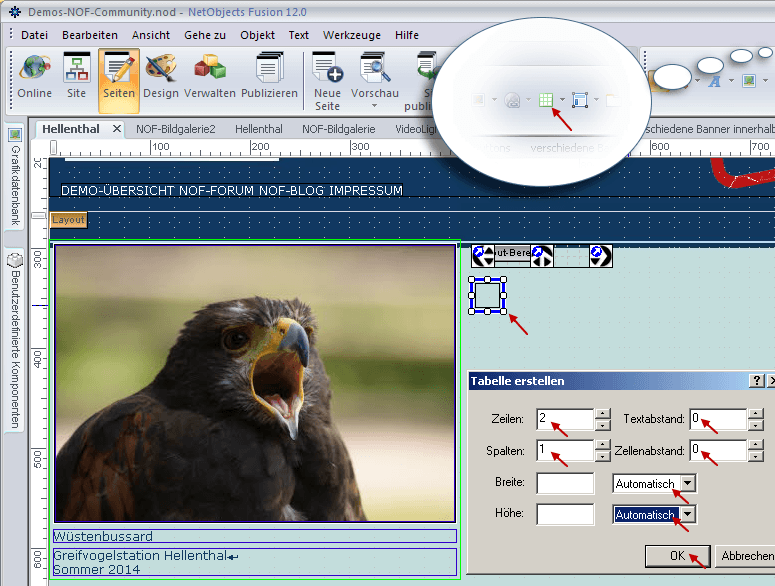Screen dimensions: 775x586
Task: Open the Ansicht menu
Action: 151,35
